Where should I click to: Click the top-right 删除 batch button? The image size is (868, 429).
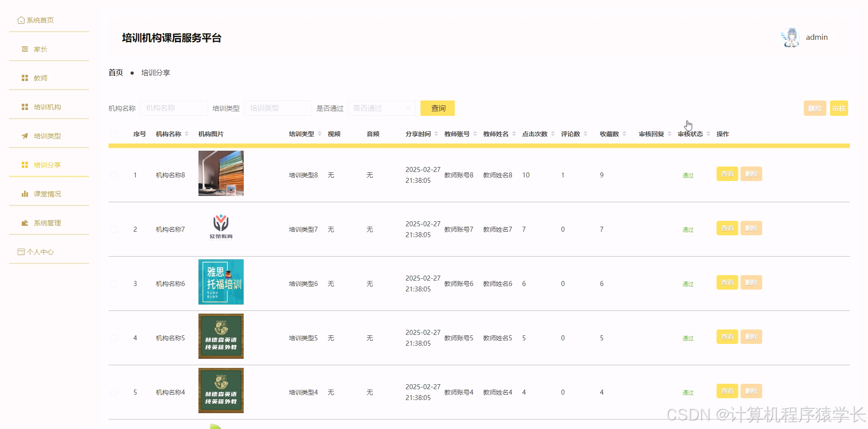[x=815, y=108]
